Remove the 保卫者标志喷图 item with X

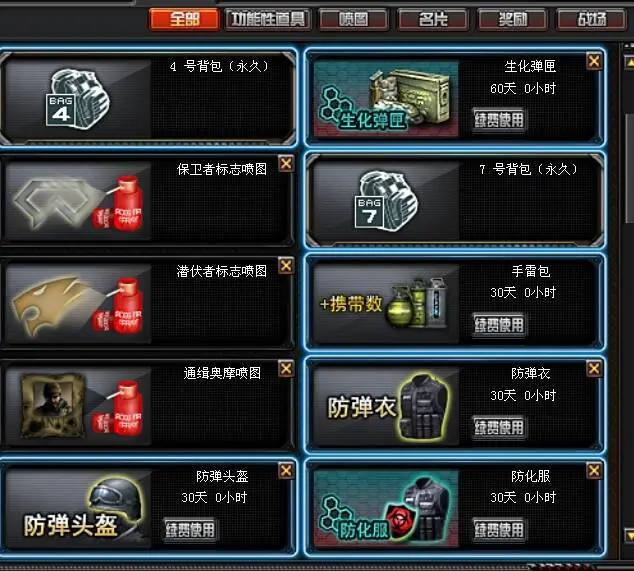coord(286,164)
